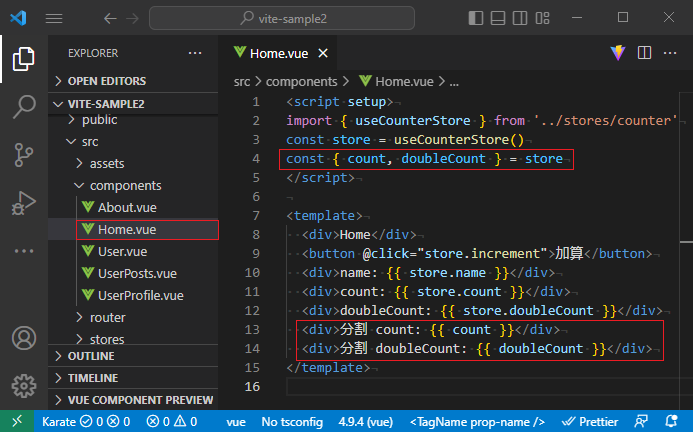Select the Home.vue editor tab
Image resolution: width=693 pixels, height=432 pixels.
(x=279, y=54)
